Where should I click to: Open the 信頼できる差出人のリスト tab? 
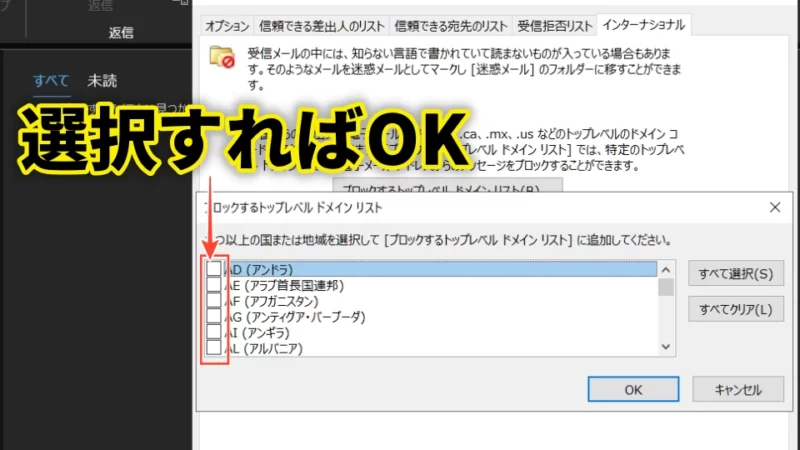point(322,26)
